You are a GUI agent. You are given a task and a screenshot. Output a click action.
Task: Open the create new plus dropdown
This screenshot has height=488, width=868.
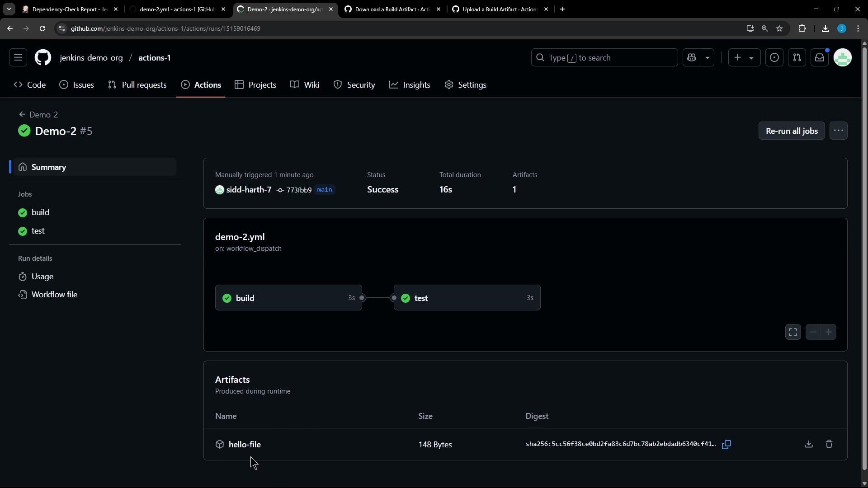coord(744,58)
